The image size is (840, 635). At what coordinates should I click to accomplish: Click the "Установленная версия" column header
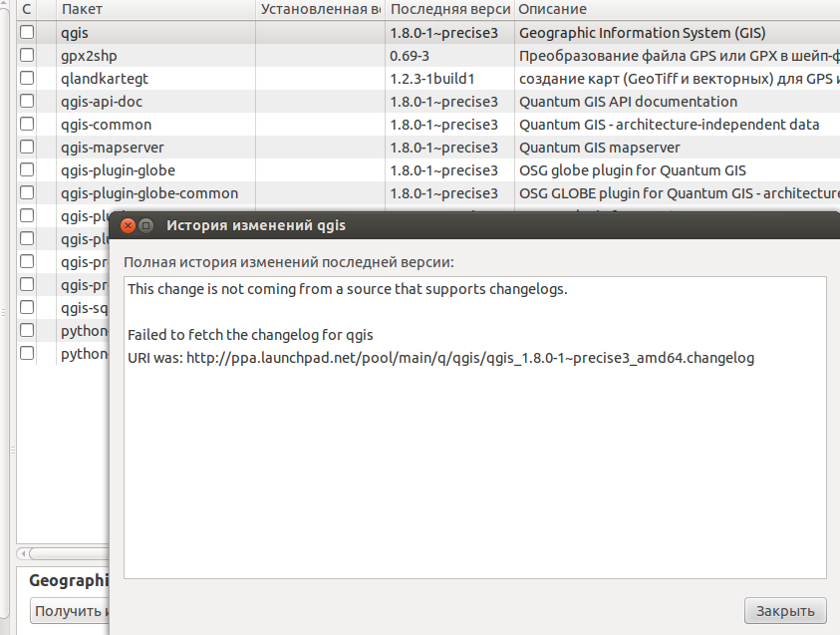319,9
